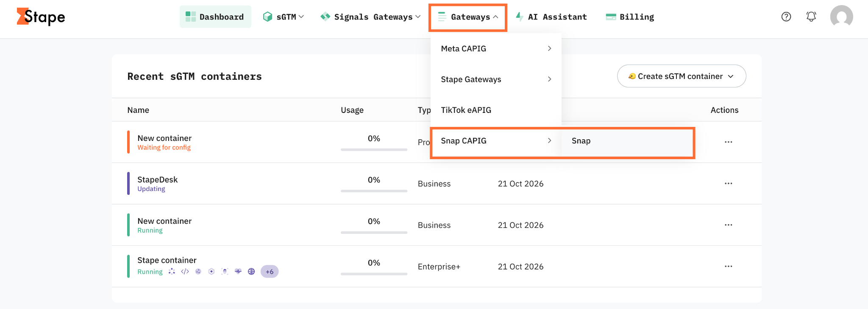Open the notifications bell
The image size is (868, 309).
(x=811, y=17)
